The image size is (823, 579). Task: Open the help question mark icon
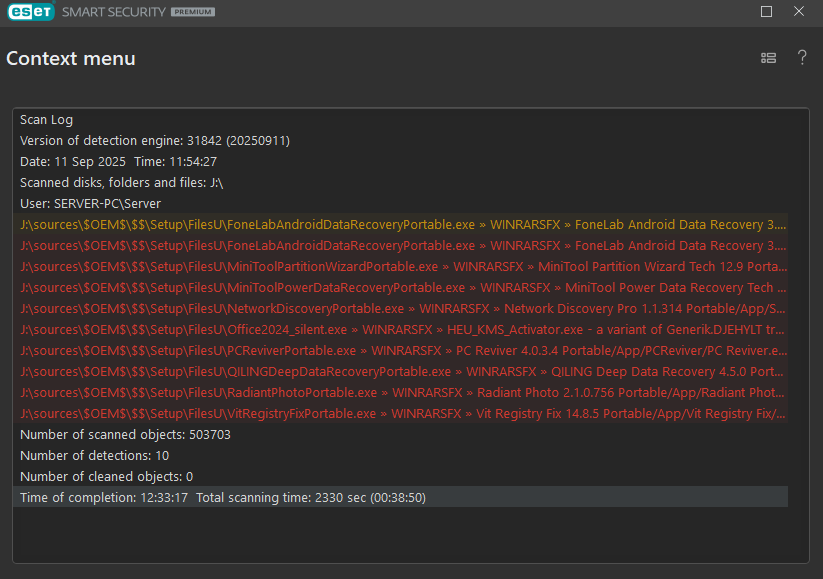[801, 57]
